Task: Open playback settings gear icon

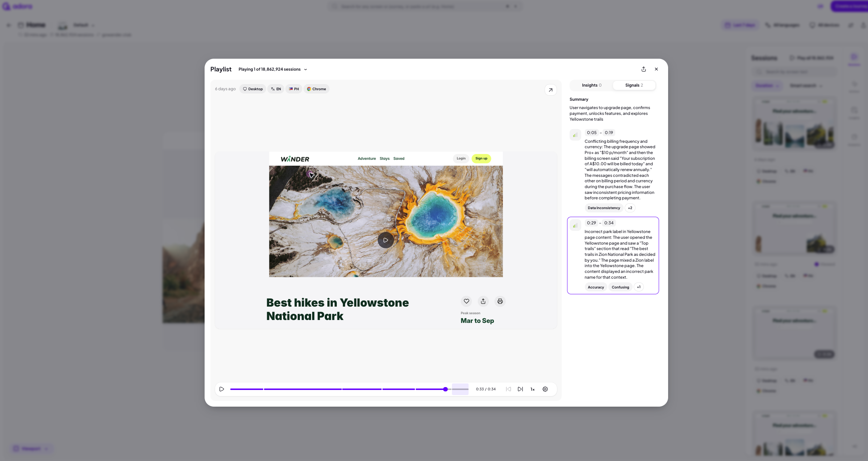Action: pos(545,389)
